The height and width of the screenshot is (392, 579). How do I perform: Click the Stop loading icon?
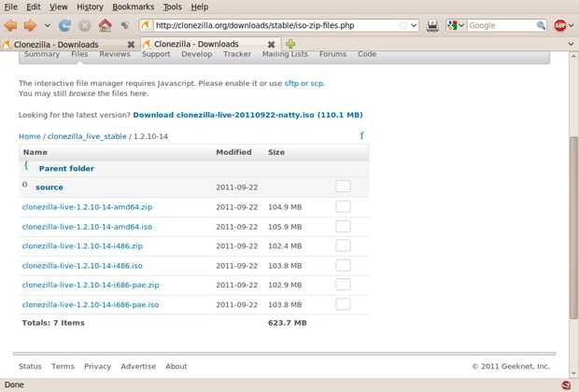pos(85,25)
